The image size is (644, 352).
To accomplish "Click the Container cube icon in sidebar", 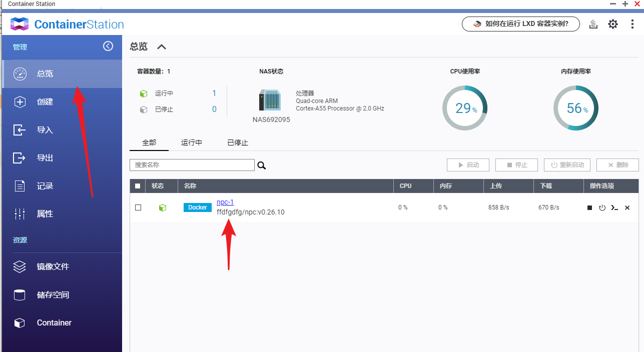I will (20, 323).
